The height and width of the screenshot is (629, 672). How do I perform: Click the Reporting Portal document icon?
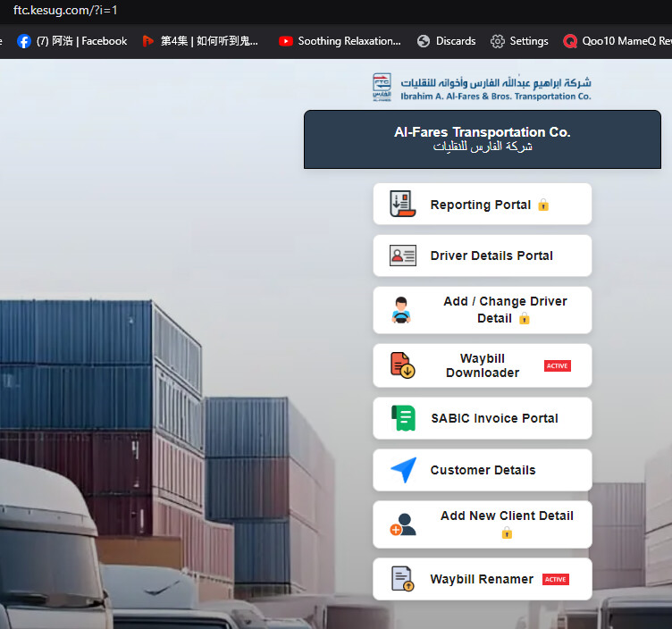point(403,204)
